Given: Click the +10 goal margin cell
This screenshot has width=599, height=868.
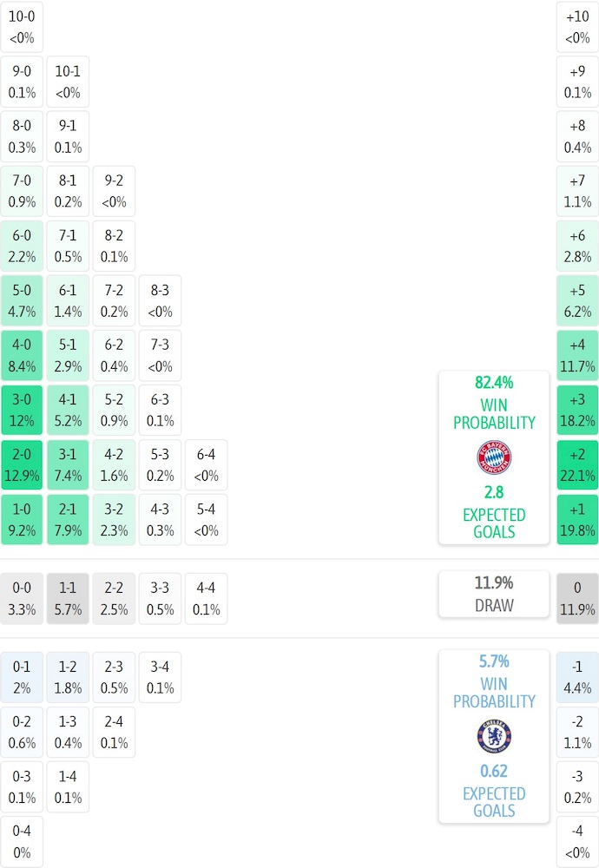Looking at the screenshot, I should 577,27.
